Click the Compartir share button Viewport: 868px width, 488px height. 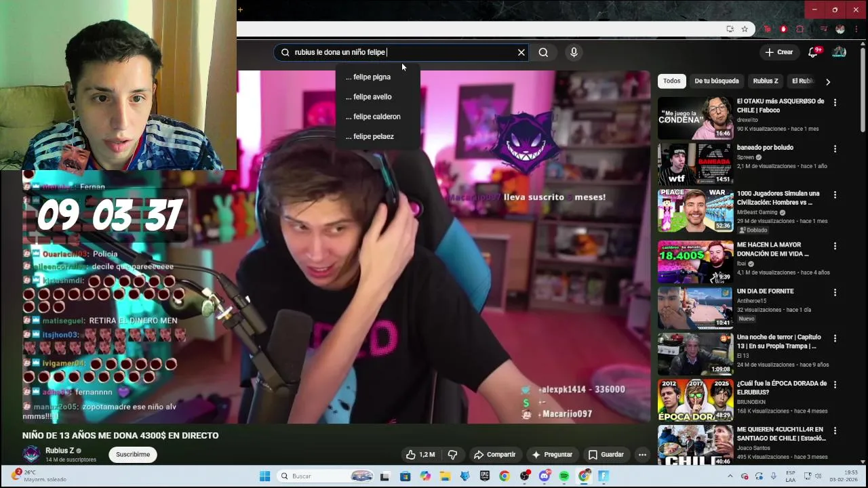494,455
